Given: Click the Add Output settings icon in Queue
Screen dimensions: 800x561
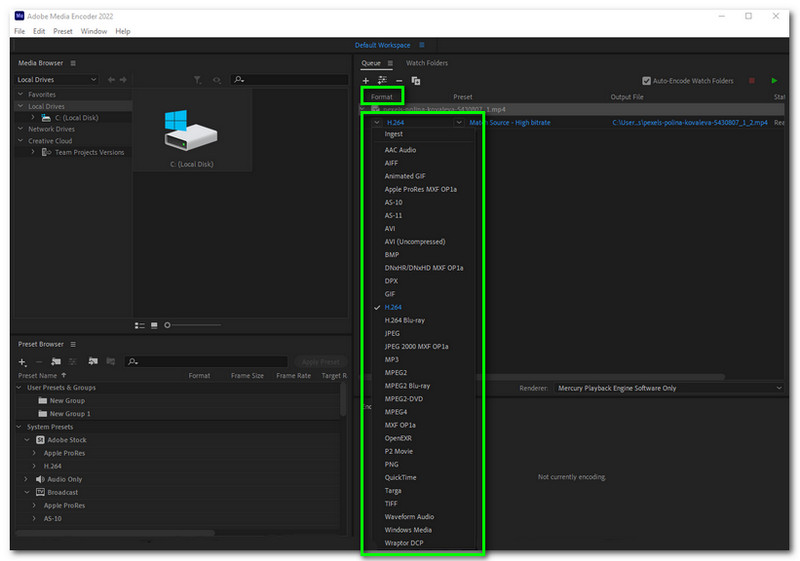Looking at the screenshot, I should [x=382, y=80].
